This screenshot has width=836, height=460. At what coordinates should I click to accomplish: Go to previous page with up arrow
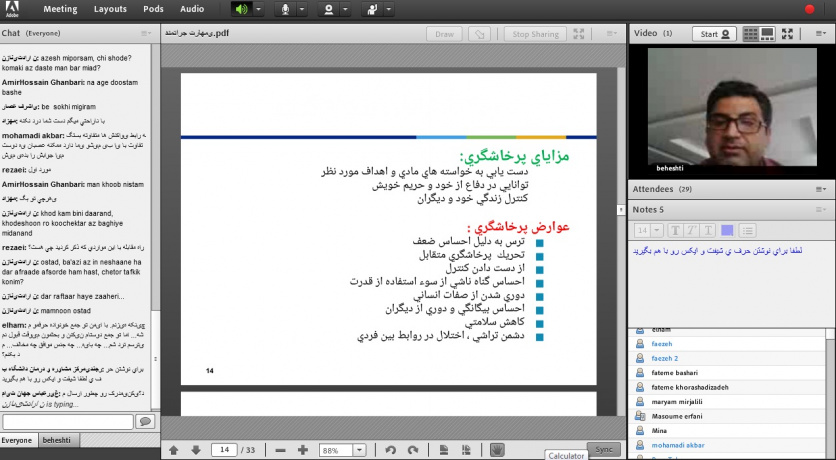pyautogui.click(x=174, y=450)
